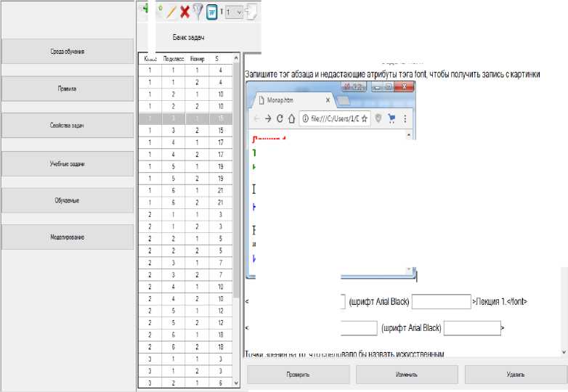Close the pictured browser window with red X
Image resolution: width=568 pixels, height=392 pixels.
(404, 86)
